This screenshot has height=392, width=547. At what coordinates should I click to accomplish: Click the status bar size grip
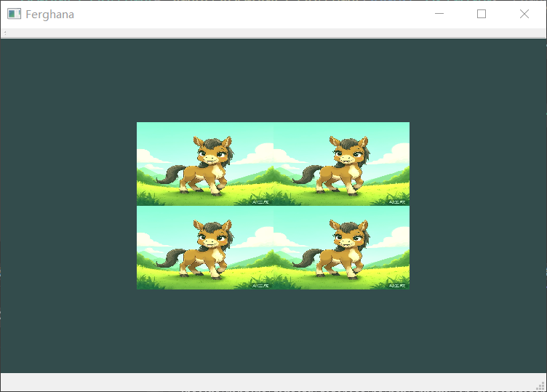click(540, 385)
